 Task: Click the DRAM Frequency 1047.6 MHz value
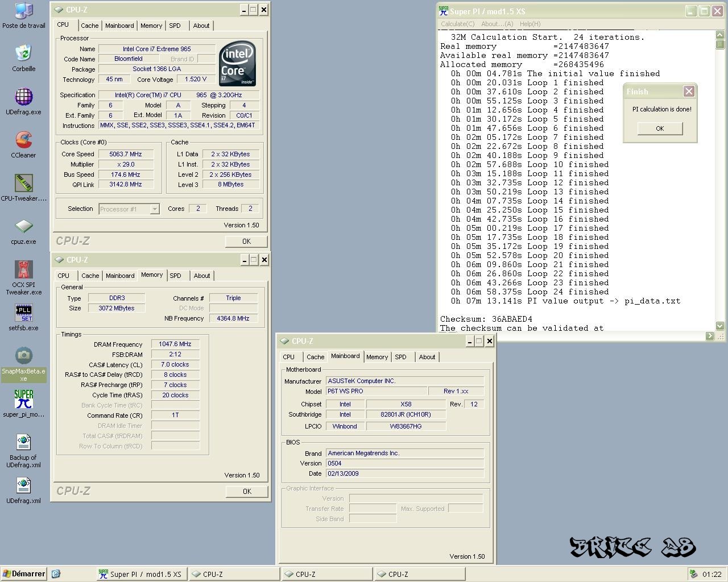tap(175, 344)
